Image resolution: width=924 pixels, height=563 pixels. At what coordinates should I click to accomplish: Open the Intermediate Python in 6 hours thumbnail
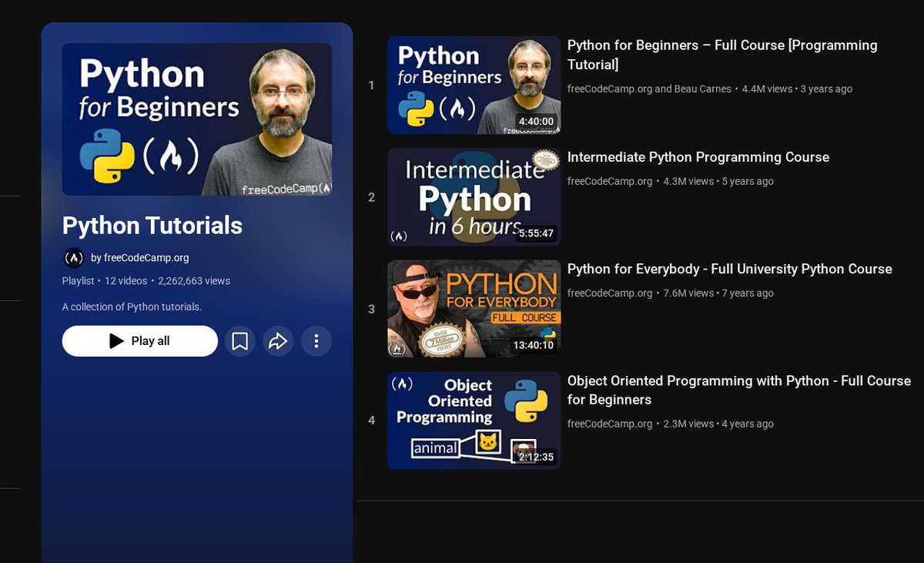pyautogui.click(x=474, y=197)
